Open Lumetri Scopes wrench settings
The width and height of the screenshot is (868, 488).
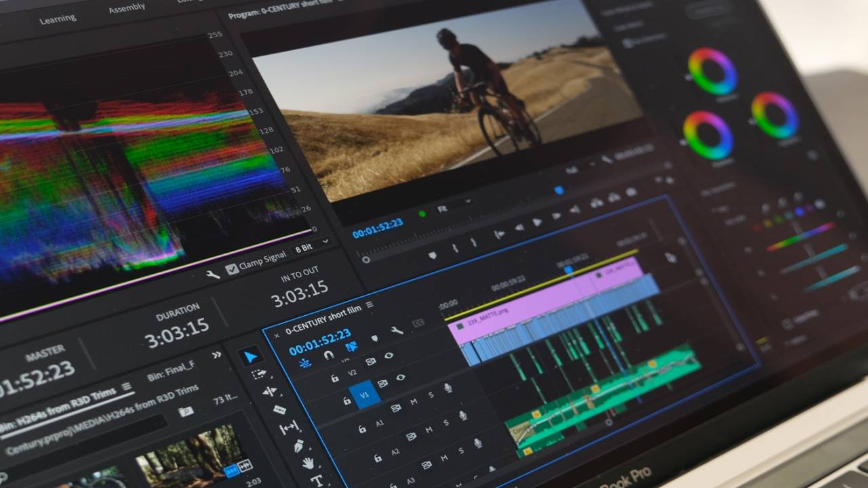click(213, 274)
